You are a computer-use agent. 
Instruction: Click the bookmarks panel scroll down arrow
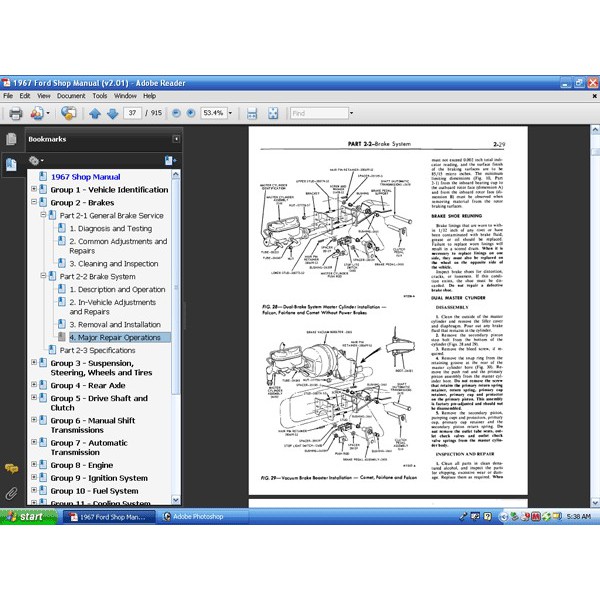(176, 500)
